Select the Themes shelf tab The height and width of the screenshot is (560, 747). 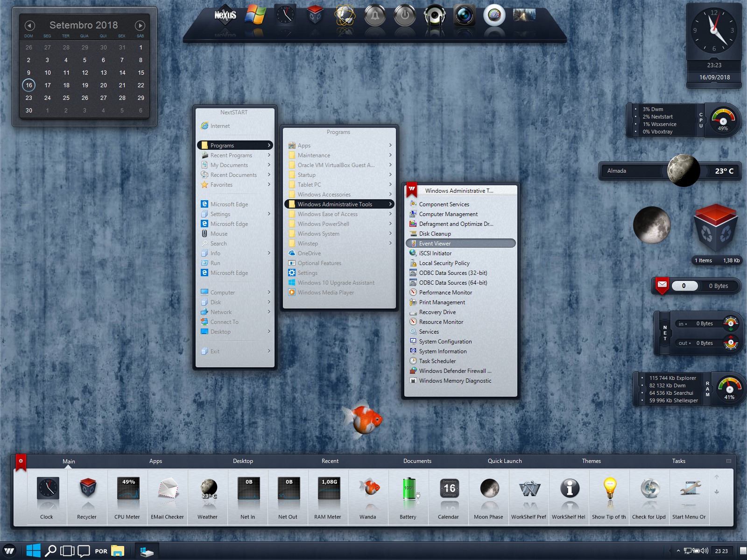click(591, 461)
